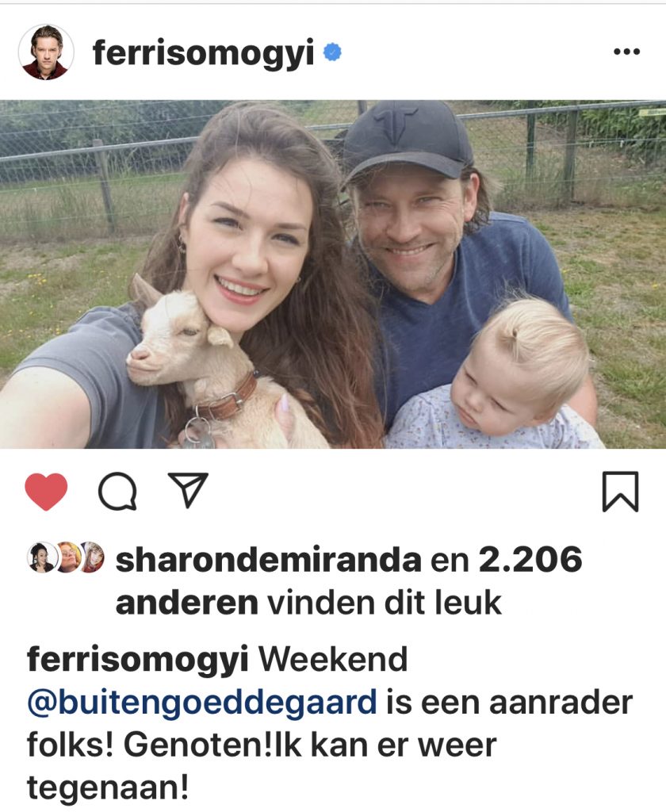Image resolution: width=666 pixels, height=812 pixels.
Task: Click third liker avatar thumbnail
Action: click(x=92, y=557)
